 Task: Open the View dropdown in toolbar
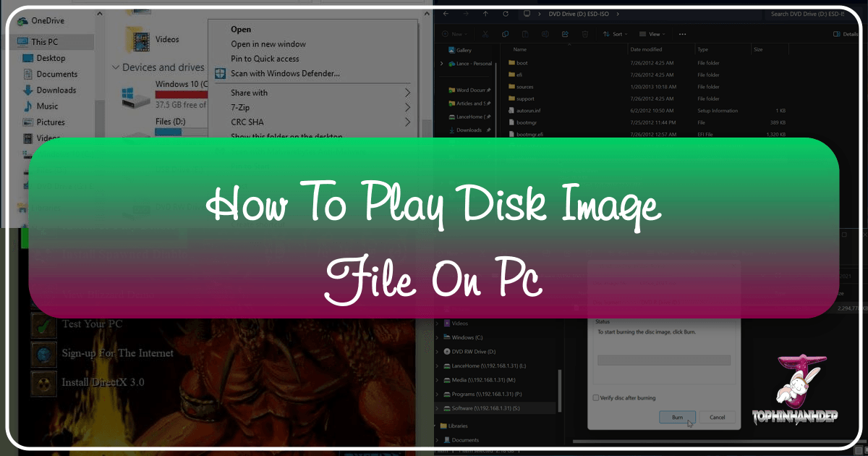(654, 34)
